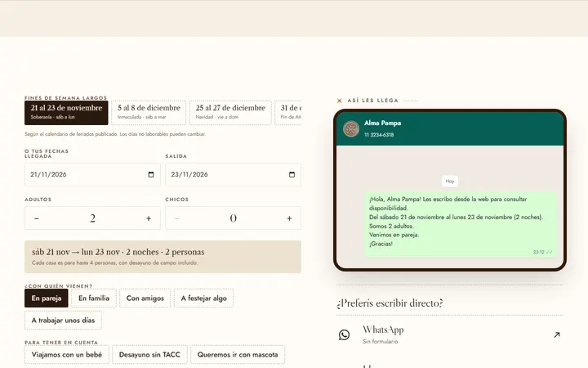The width and height of the screenshot is (588, 368).
Task: Select the 21 al 23 de noviembre weekend
Action: pyautogui.click(x=66, y=112)
